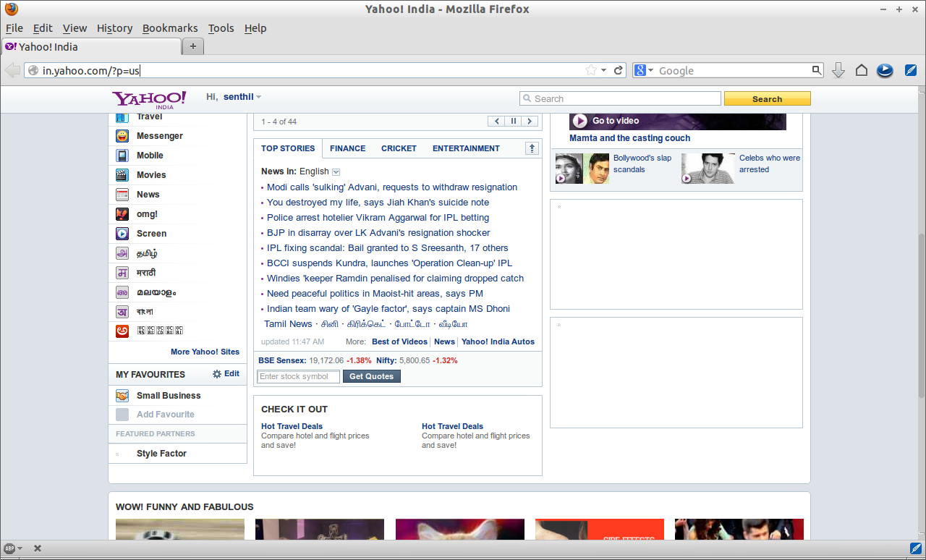This screenshot has width=926, height=560.
Task: Show next slideshow item with right arrow
Action: (x=530, y=121)
